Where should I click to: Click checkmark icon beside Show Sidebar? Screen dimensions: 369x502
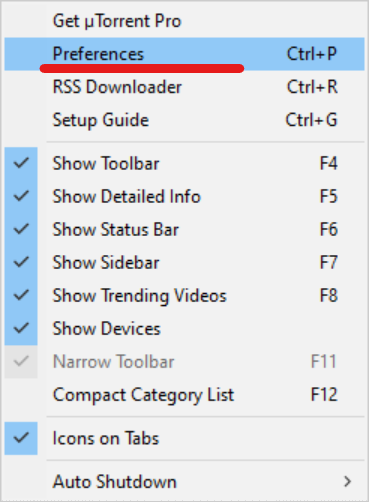21,262
